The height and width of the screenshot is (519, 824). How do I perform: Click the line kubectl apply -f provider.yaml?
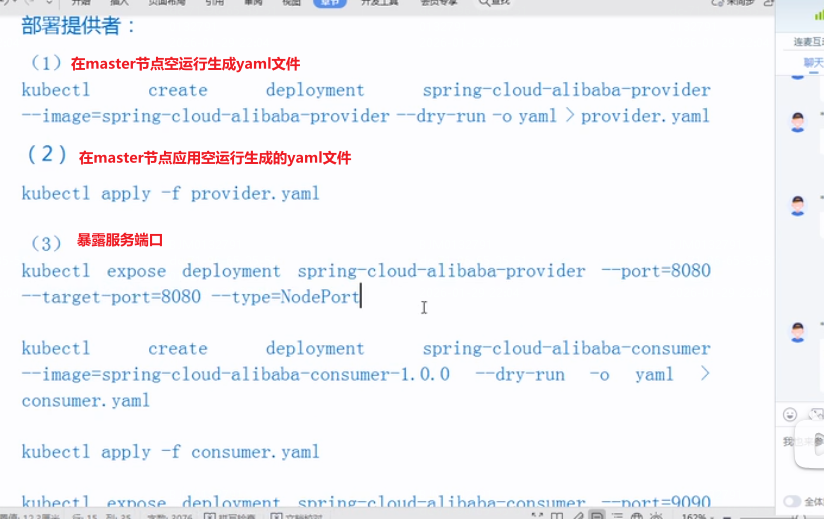click(170, 194)
